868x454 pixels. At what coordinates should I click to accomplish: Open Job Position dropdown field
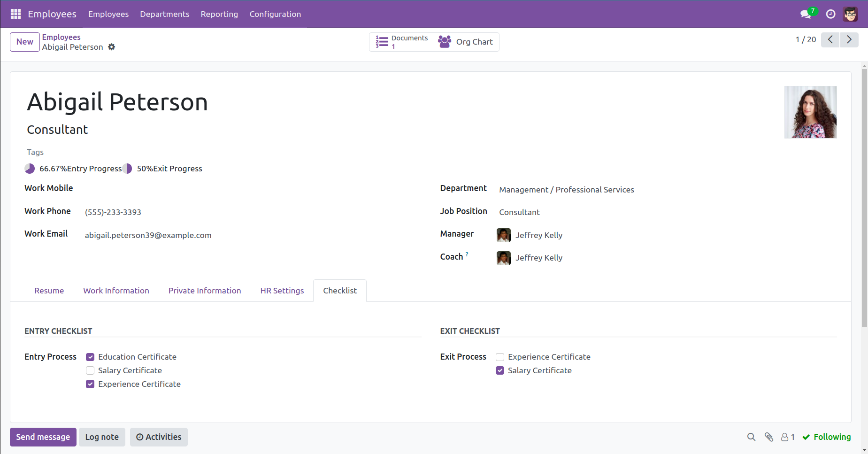point(667,212)
